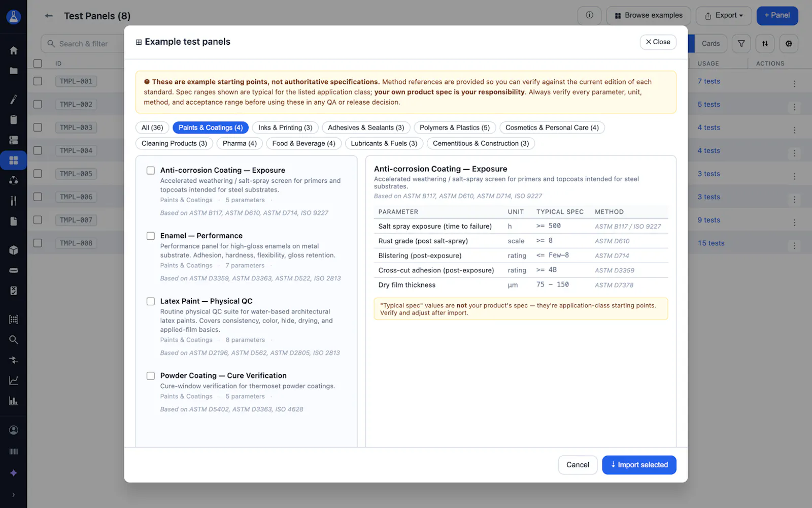Open the calendar grid icon in sidebar
Viewport: 812px width, 508px height.
coord(14,320)
